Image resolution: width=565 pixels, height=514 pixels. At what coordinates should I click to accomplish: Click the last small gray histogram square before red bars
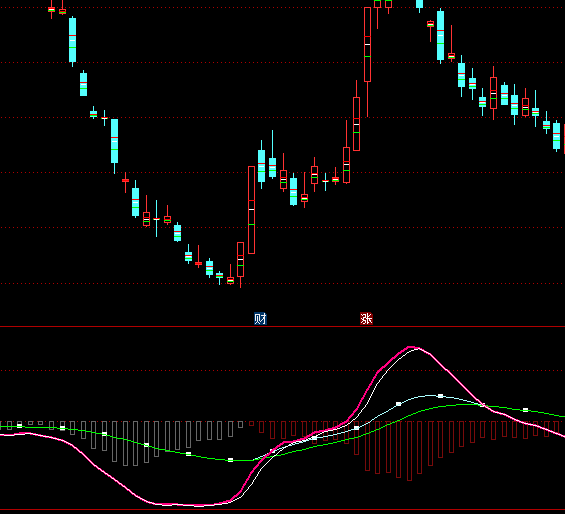click(240, 425)
